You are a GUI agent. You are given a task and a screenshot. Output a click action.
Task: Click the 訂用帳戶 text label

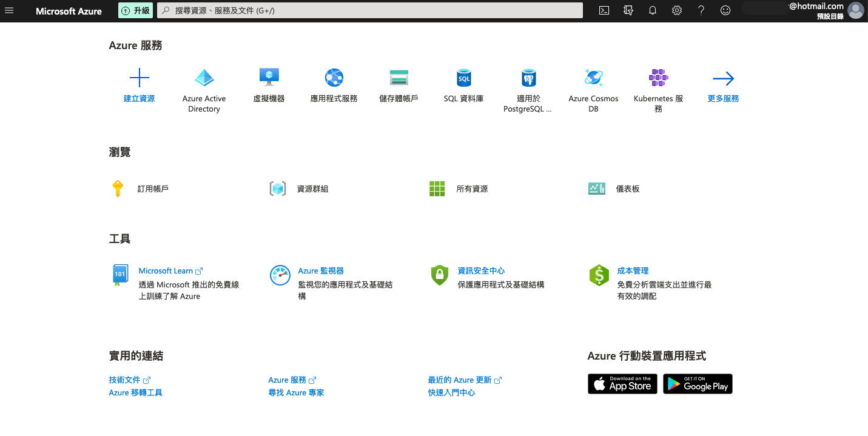pos(153,189)
